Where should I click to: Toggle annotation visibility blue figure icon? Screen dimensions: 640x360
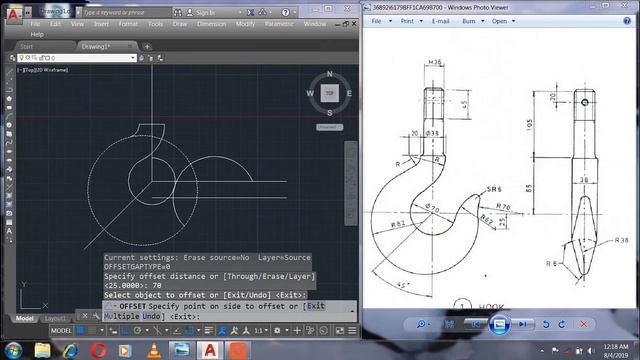[x=222, y=331]
